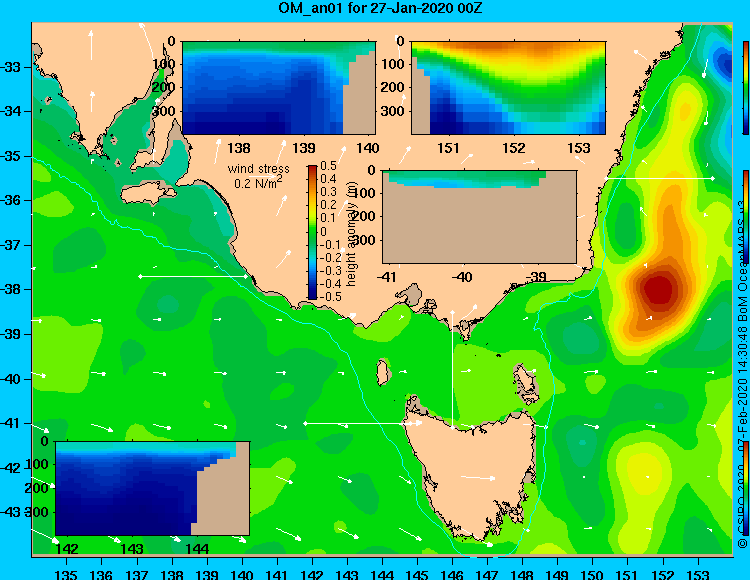750x580 pixels.
Task: Click the Tasmania landmass on the map
Action: [474, 473]
